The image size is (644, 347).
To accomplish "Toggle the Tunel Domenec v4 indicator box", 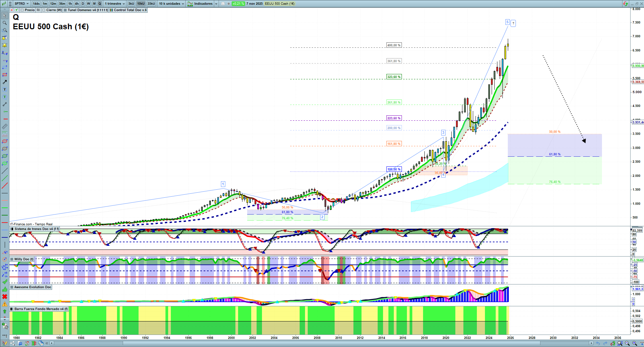I will tap(65, 10).
